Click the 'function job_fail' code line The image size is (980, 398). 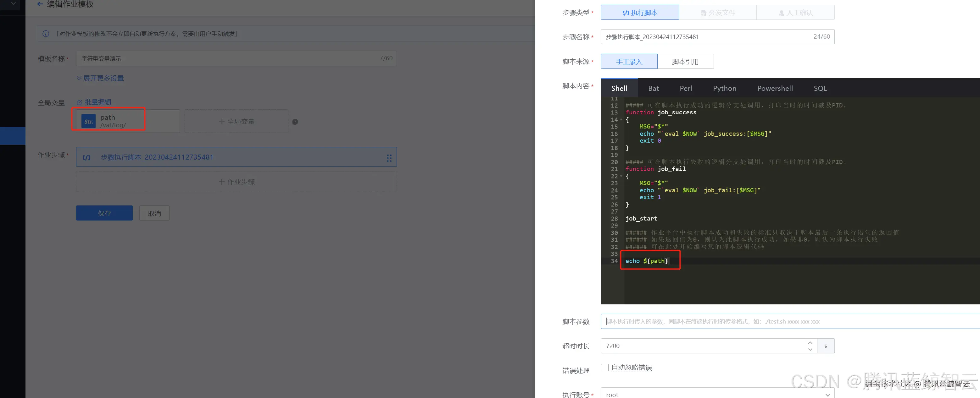point(655,169)
